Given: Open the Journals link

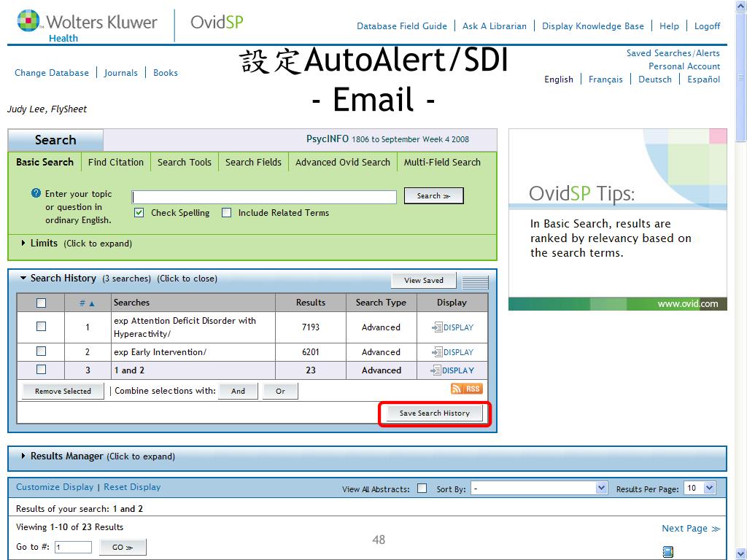Looking at the screenshot, I should 121,73.
